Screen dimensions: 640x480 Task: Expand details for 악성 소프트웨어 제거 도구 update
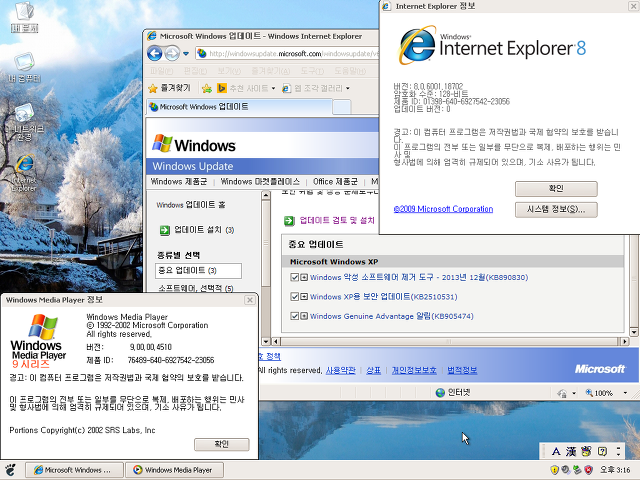click(304, 278)
